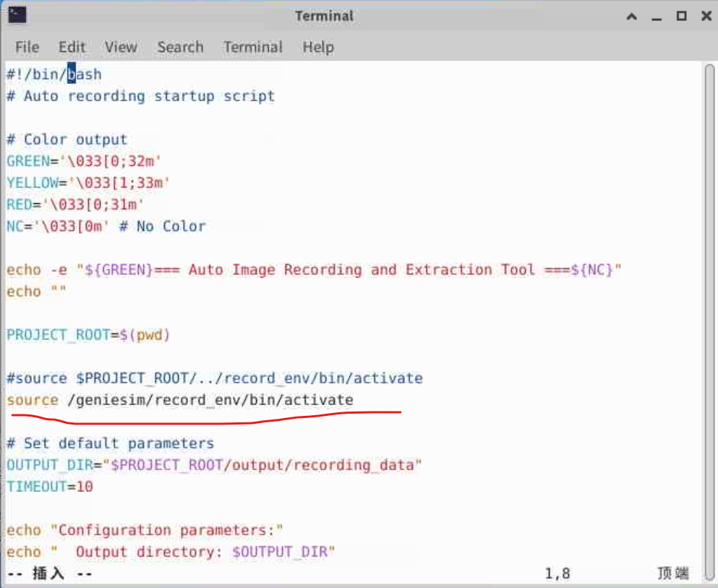Click the '# Set default parameters' comment
718x588 pixels.
[x=110, y=443]
